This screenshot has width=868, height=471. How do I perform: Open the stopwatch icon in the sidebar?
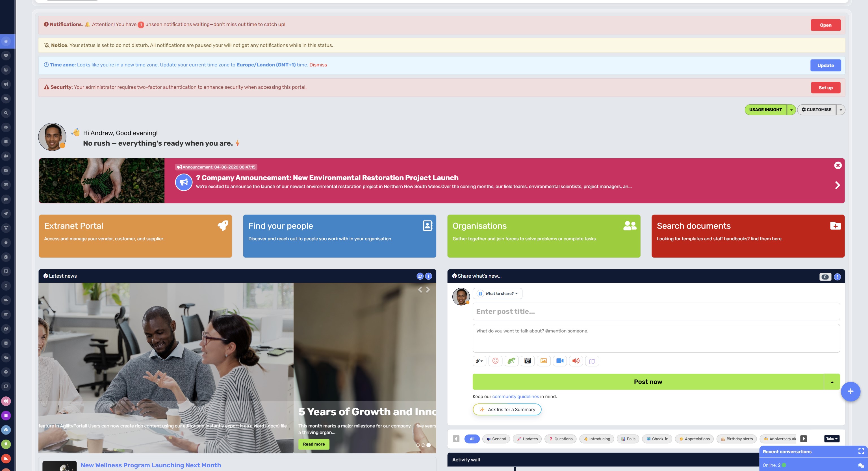coord(6,242)
